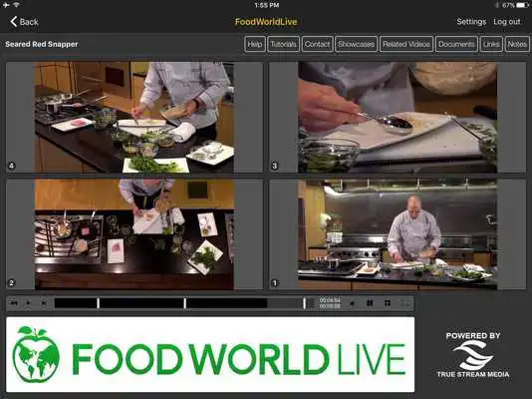Click the number 3 badge on camera pane
532x399 pixels.
click(275, 166)
